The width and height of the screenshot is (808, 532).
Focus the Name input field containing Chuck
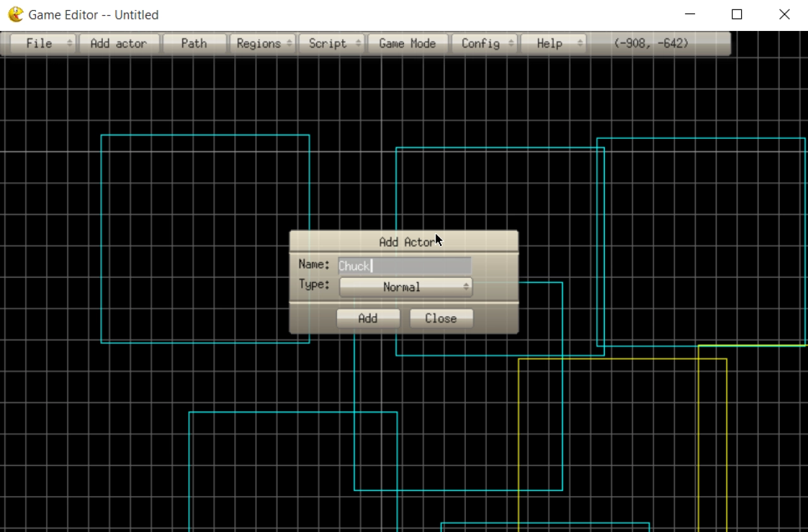click(x=405, y=266)
